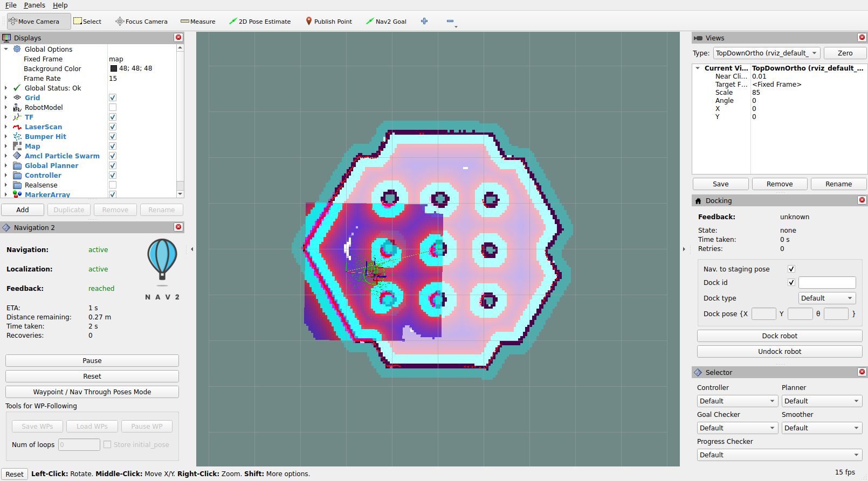This screenshot has width=868, height=481.
Task: Open the Dock type dropdown
Action: tap(826, 298)
